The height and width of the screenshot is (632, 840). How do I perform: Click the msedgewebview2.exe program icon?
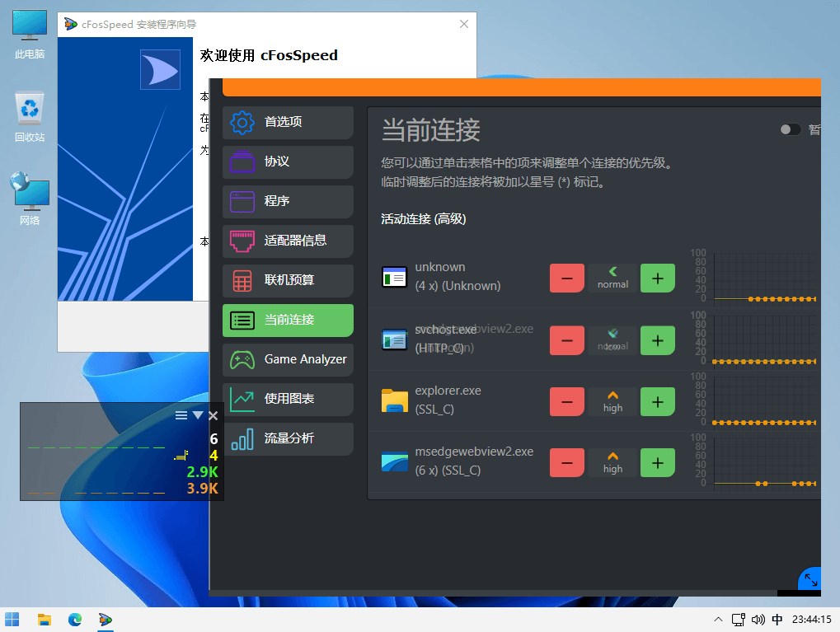(394, 462)
